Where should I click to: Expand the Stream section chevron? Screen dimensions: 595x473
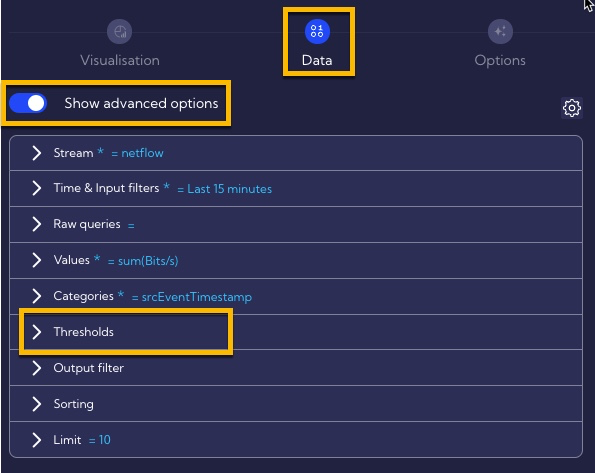(36, 153)
